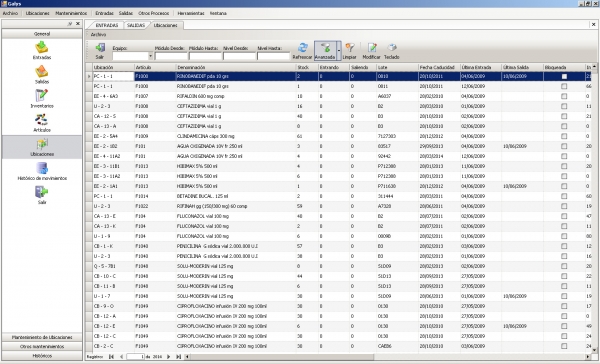Open the Avanzada dropdown arrow
This screenshot has height=364, width=600.
pos(339,51)
